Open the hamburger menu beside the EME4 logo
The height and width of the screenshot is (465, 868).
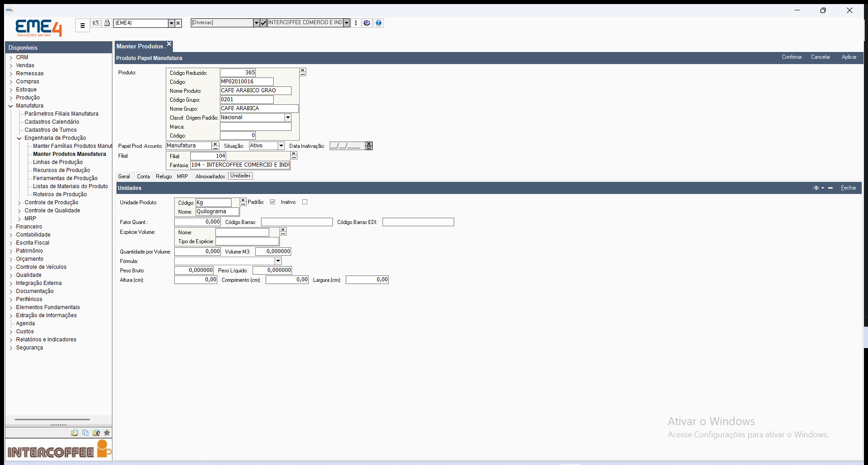tap(82, 26)
